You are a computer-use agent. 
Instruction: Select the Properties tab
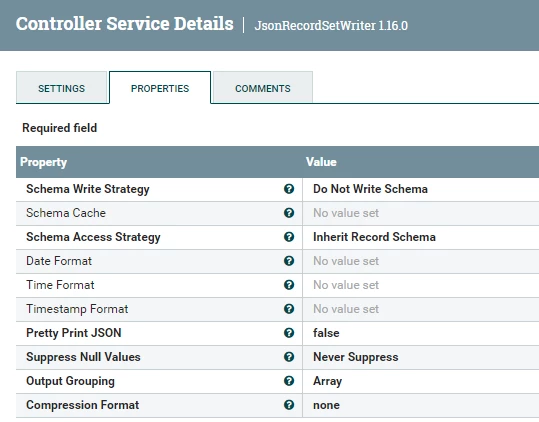coord(160,87)
